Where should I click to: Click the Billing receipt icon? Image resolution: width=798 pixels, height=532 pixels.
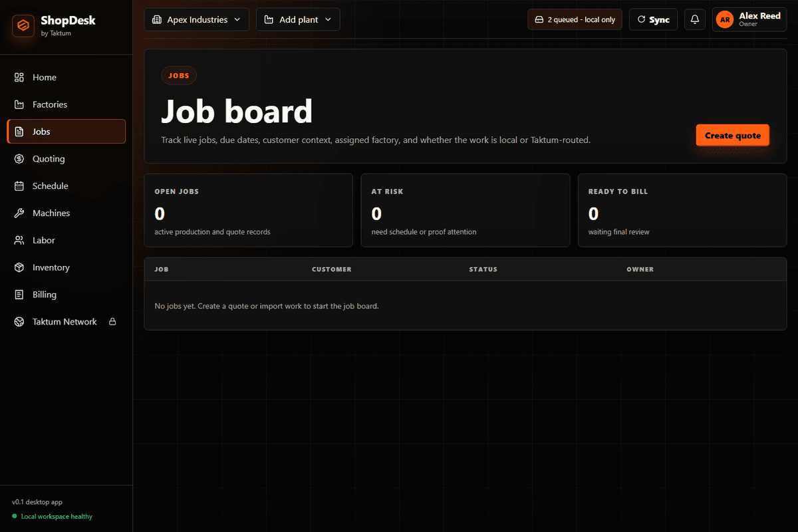pos(19,295)
